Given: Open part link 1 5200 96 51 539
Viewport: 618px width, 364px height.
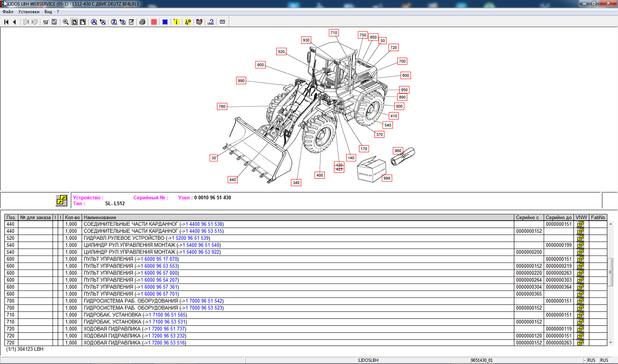Looking at the screenshot, I should (x=190, y=238).
